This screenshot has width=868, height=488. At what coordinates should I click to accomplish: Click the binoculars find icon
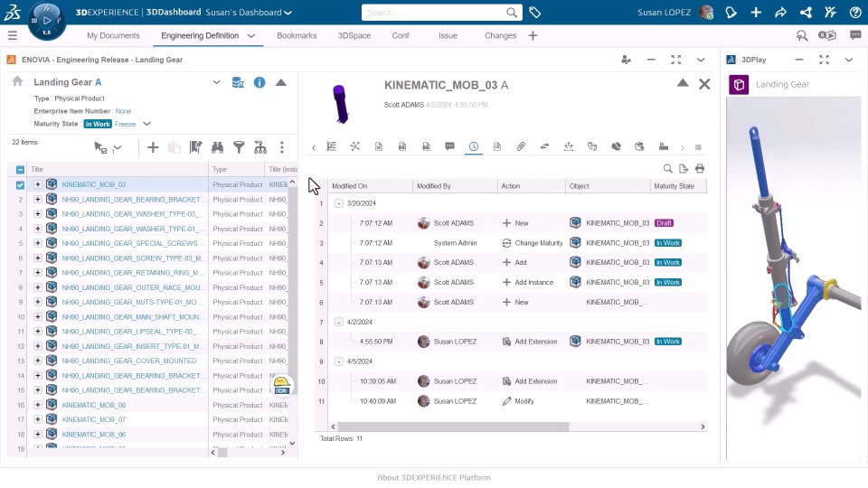(217, 147)
